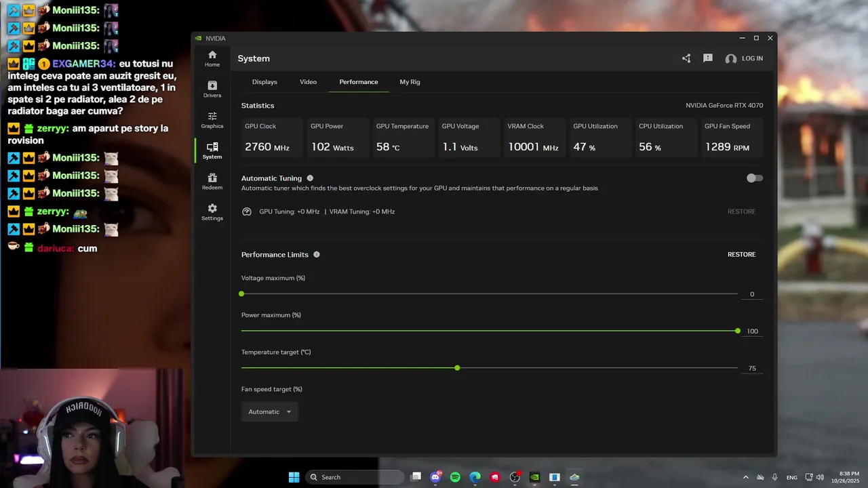Open the Drivers section in sidebar
868x488 pixels.
[212, 89]
